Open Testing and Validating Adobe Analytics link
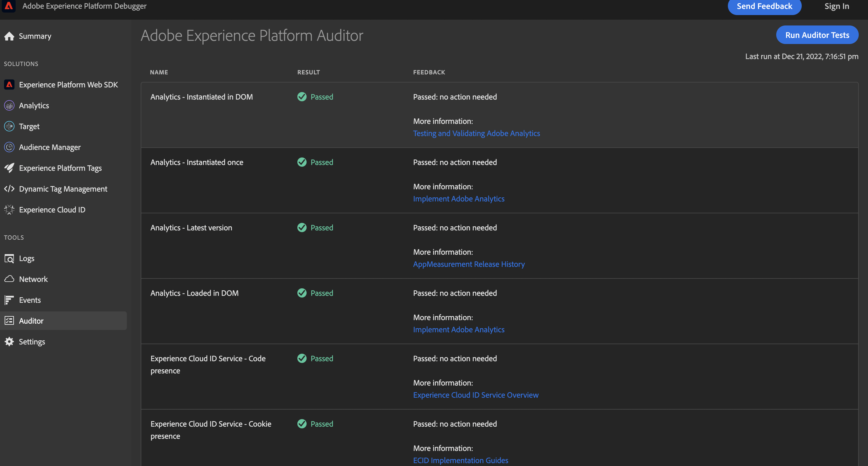This screenshot has width=868, height=466. click(477, 133)
